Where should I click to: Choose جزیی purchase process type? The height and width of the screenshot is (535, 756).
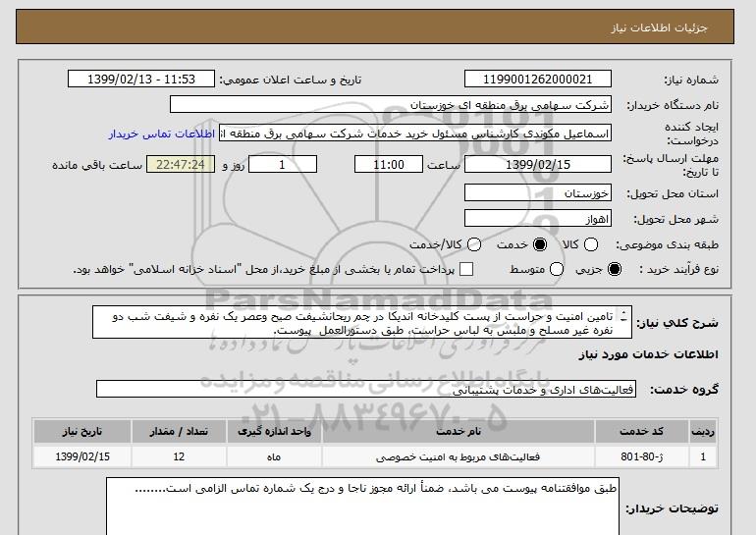click(615, 269)
